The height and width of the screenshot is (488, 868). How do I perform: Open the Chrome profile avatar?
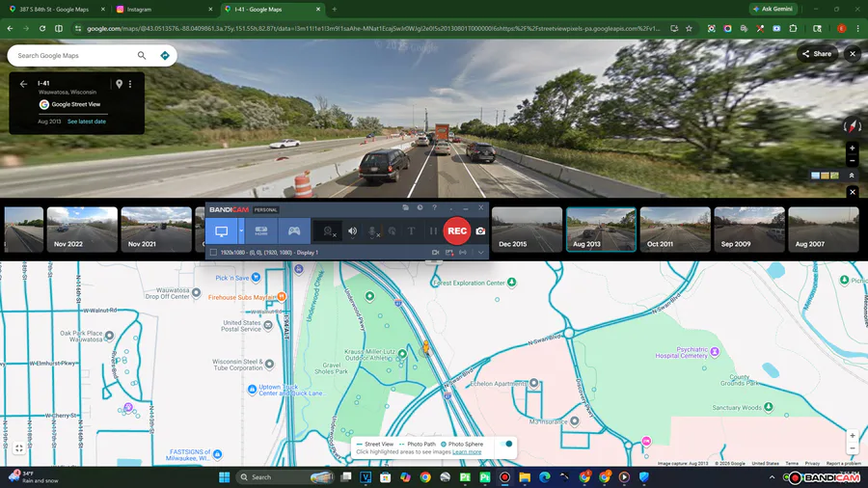[x=841, y=28]
